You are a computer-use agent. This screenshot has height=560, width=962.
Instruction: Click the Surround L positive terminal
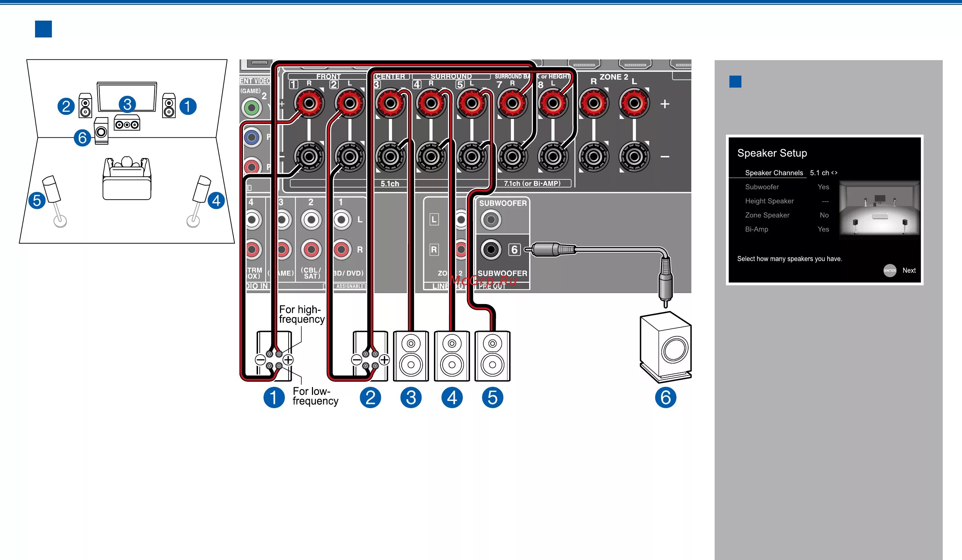[471, 103]
